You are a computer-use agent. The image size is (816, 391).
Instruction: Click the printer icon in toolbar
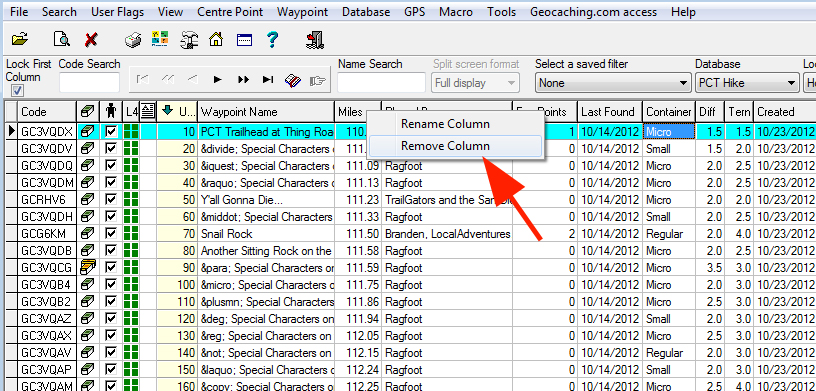tap(133, 40)
